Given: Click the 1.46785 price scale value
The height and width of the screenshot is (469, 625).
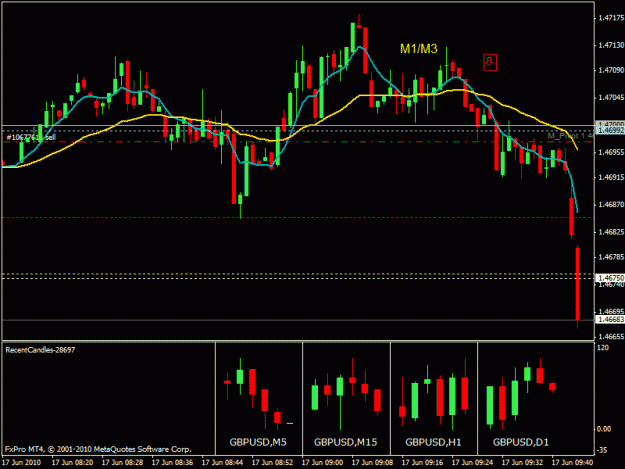Looking at the screenshot, I should [x=611, y=257].
